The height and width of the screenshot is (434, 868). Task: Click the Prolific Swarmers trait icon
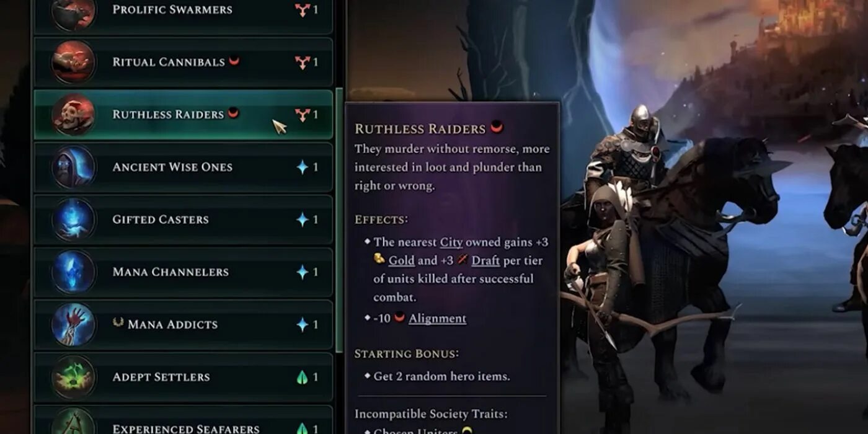tap(73, 14)
